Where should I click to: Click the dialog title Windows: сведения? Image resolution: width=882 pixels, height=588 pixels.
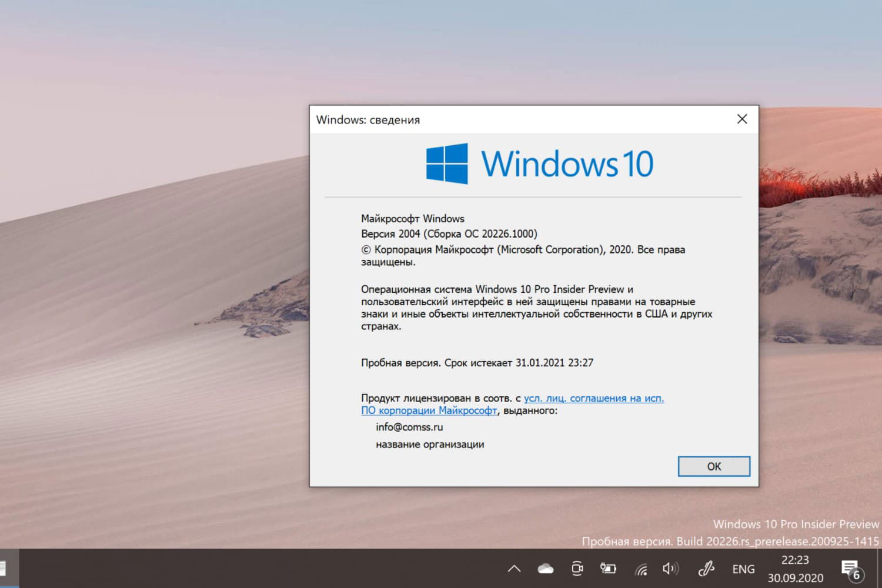[x=368, y=119]
